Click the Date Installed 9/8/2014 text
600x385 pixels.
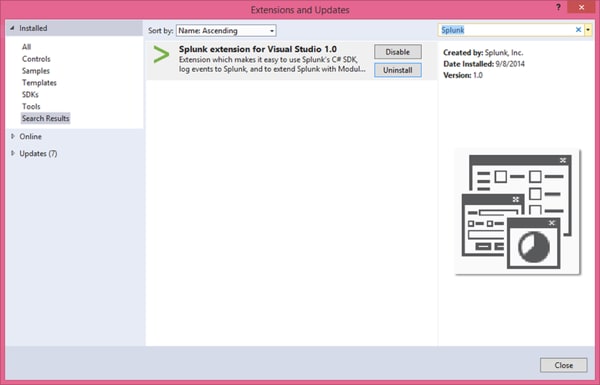pos(484,64)
